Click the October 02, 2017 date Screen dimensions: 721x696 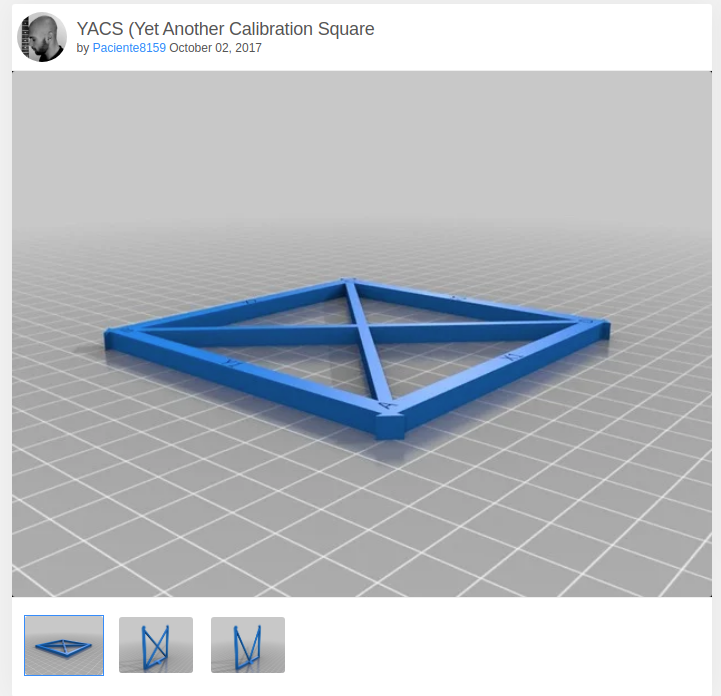point(215,48)
